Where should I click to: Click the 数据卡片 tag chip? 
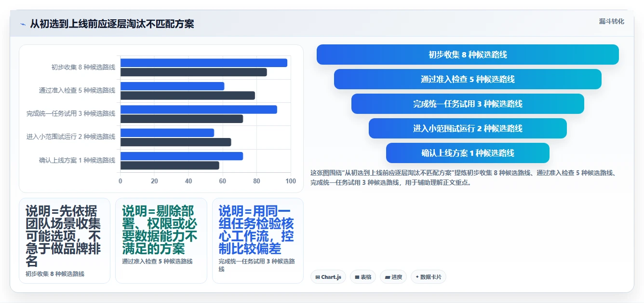tap(428, 277)
